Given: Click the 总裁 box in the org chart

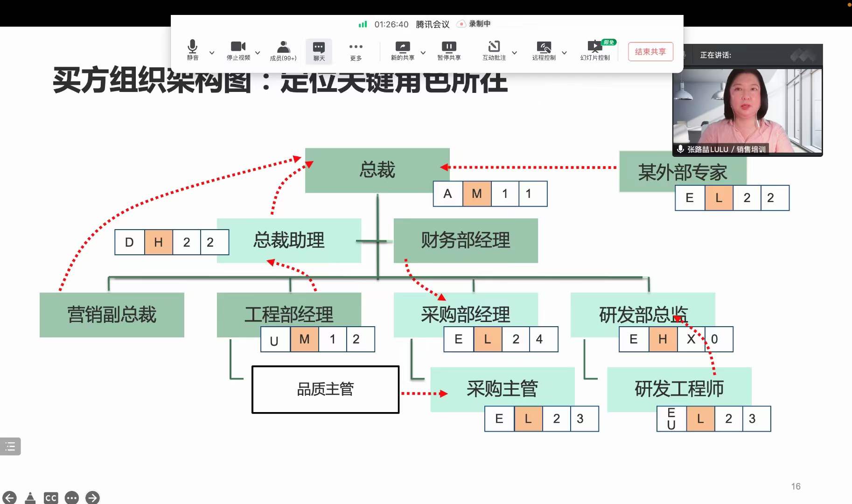Looking at the screenshot, I should (377, 170).
